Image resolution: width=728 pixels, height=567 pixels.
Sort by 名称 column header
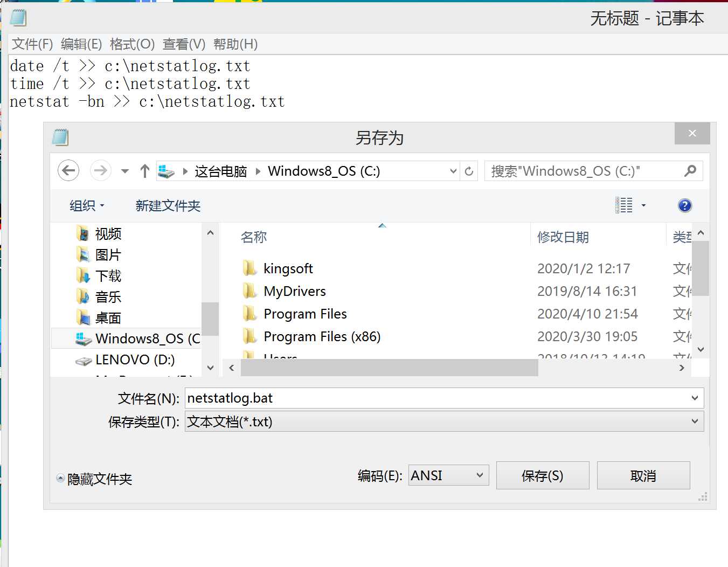(x=253, y=237)
